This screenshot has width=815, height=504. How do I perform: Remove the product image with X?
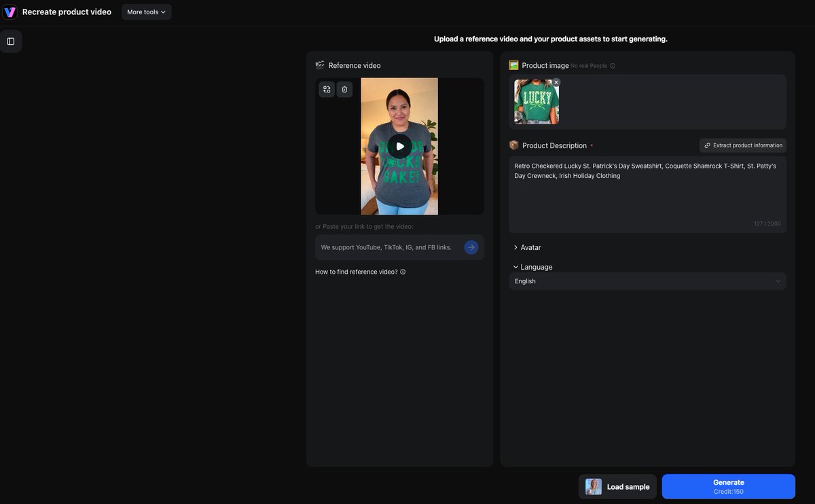click(x=556, y=82)
